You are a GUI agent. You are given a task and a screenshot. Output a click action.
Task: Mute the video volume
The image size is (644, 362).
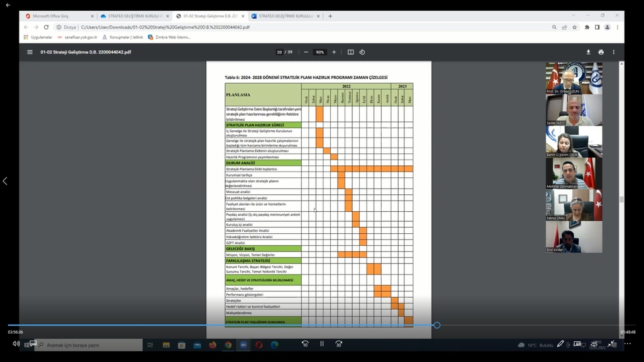click(x=16, y=344)
